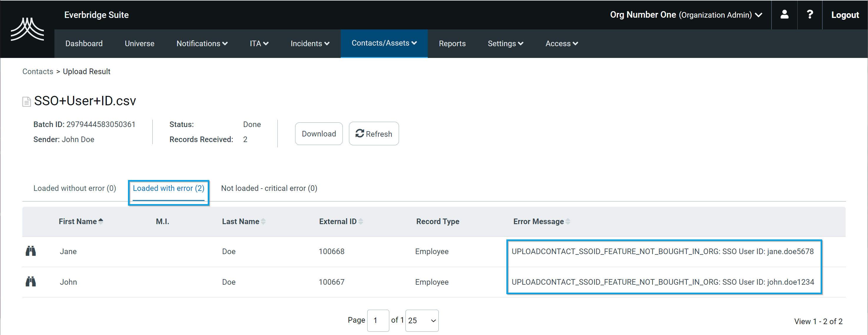The height and width of the screenshot is (335, 868).
Task: Expand the ITA menu
Action: coord(259,44)
